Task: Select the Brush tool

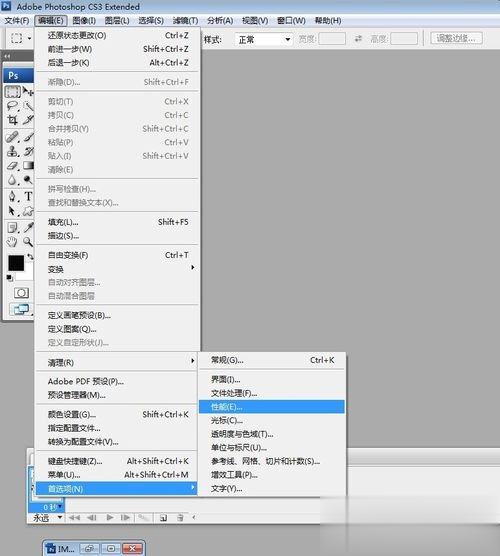Action: coord(28,137)
